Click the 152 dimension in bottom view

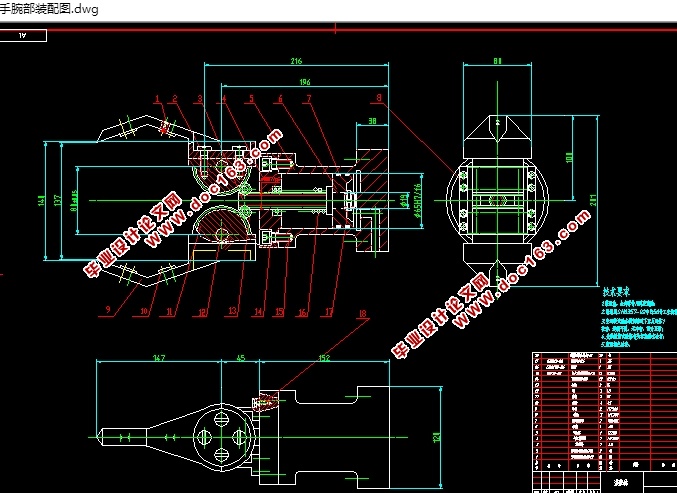[x=324, y=357]
